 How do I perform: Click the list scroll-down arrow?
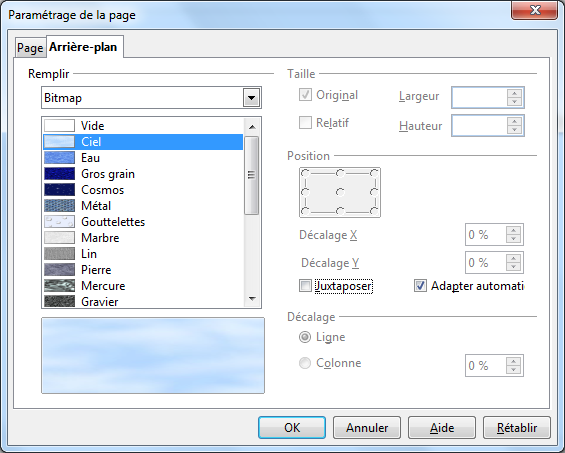pyautogui.click(x=252, y=299)
